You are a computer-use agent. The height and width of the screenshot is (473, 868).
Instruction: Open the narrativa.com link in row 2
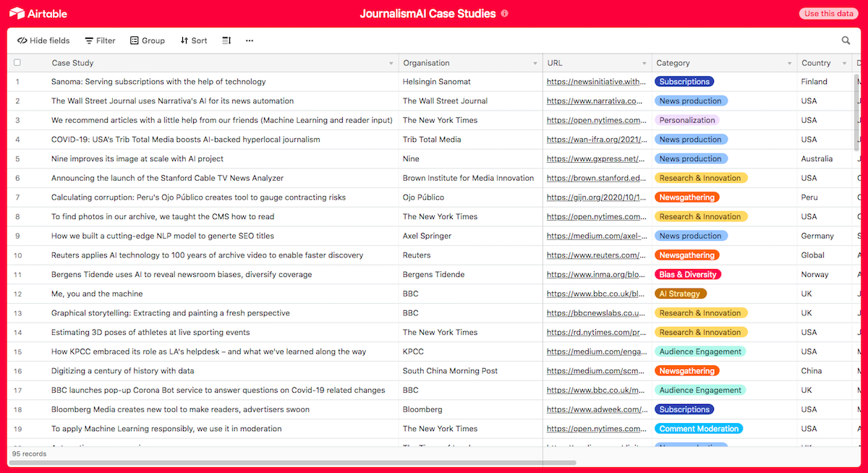pyautogui.click(x=595, y=101)
